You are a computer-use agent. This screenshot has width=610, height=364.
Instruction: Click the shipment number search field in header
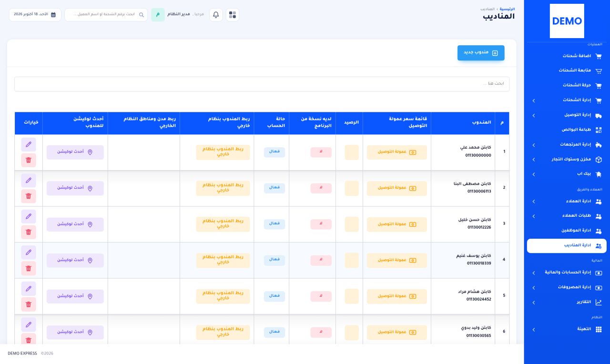106,15
